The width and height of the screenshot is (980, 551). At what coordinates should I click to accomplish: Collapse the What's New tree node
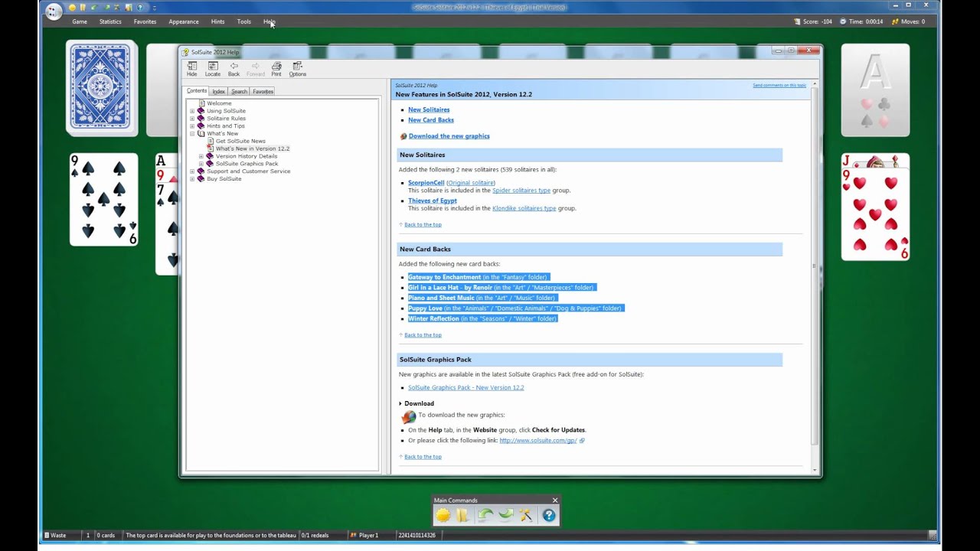(x=192, y=134)
